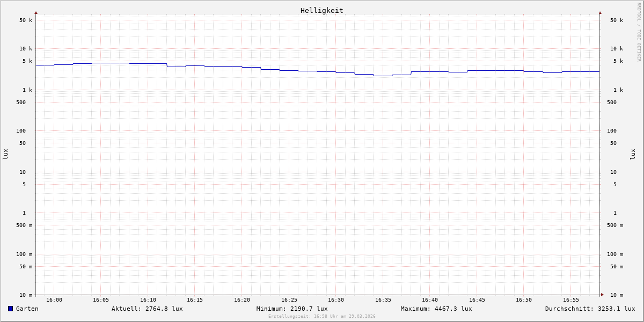Click the Aktuell 2764.8 lux value
The image size is (644, 322).
point(147,309)
